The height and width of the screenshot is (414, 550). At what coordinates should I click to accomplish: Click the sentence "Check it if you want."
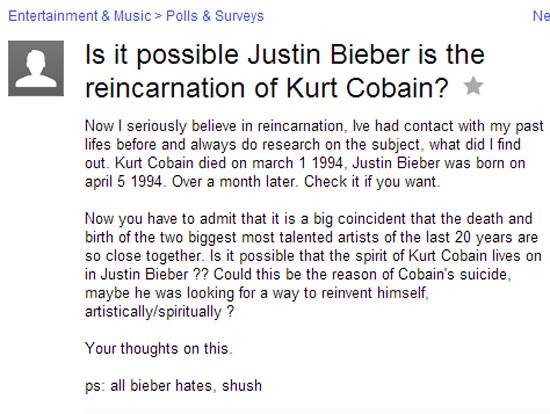(372, 182)
